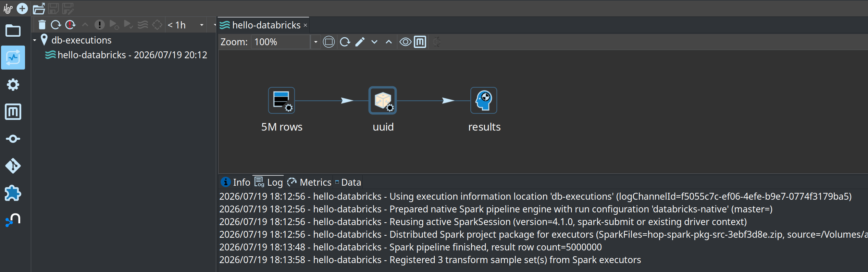Click log line 'Spark pipeline finished, result row count=5000000'
This screenshot has height=272, width=868.
(410, 247)
